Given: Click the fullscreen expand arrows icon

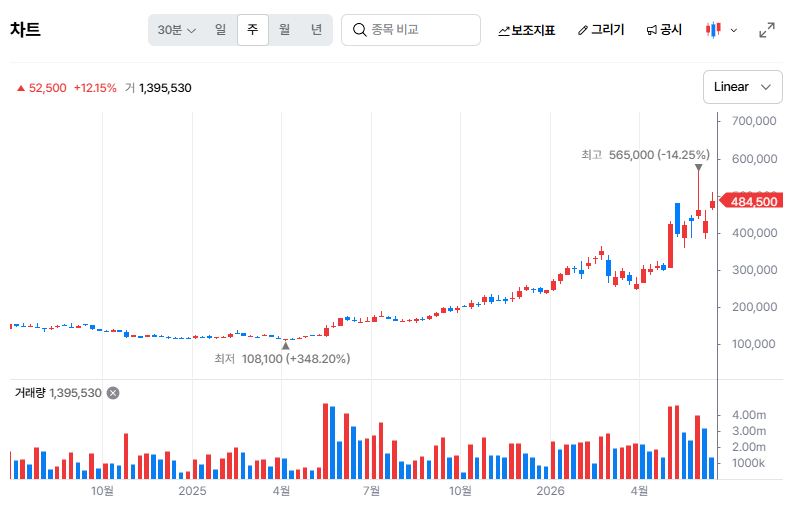Looking at the screenshot, I should point(767,30).
